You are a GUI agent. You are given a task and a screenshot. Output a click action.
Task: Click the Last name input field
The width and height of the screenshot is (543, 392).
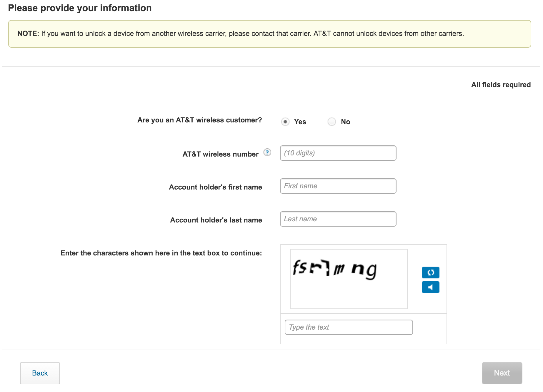pyautogui.click(x=338, y=219)
